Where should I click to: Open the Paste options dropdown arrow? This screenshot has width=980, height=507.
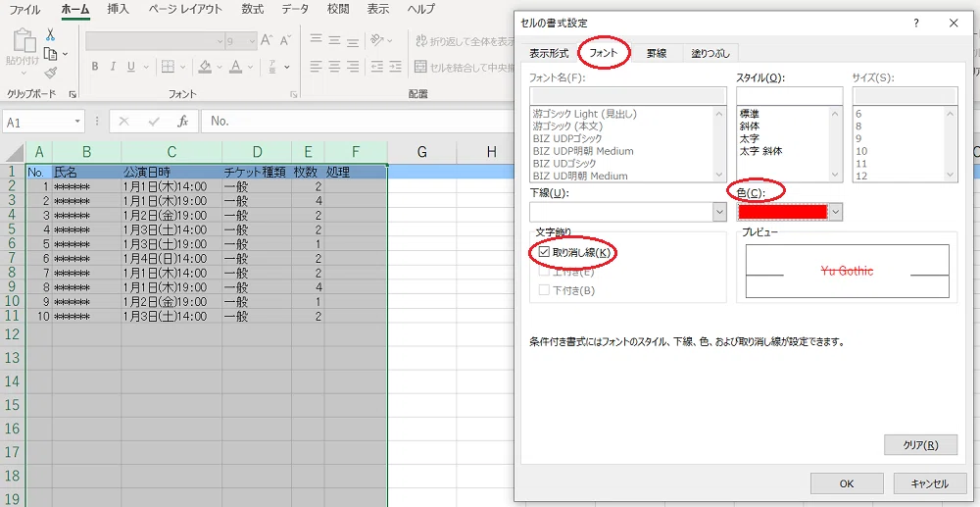tap(24, 73)
